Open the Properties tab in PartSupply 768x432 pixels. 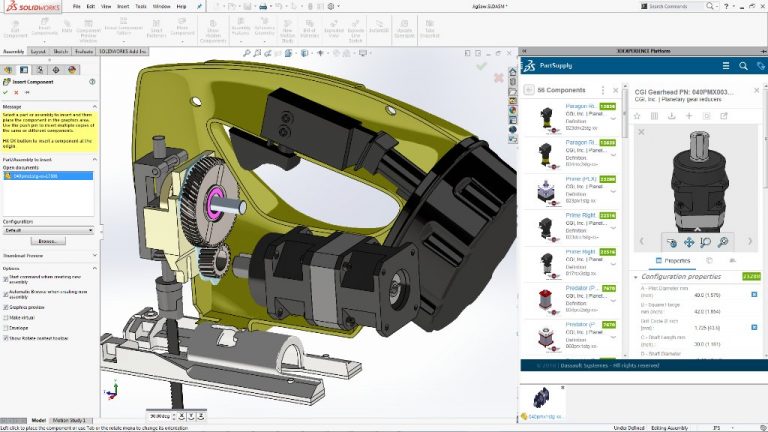coord(674,260)
